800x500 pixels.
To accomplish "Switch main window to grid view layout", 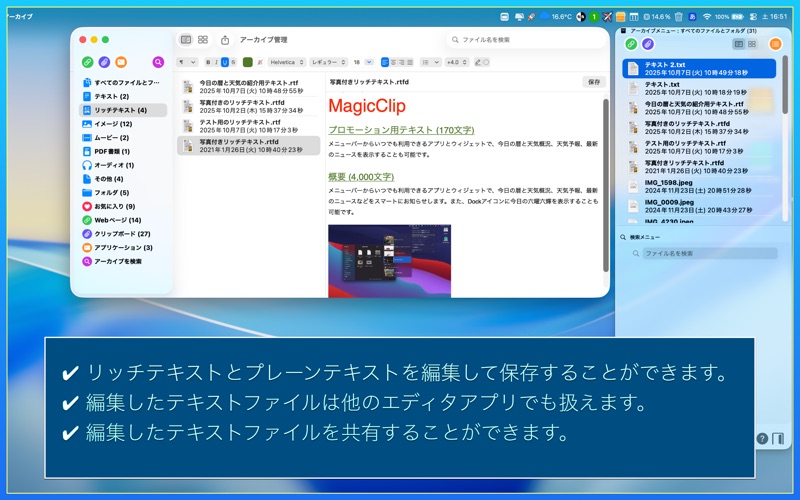I will click(x=203, y=39).
